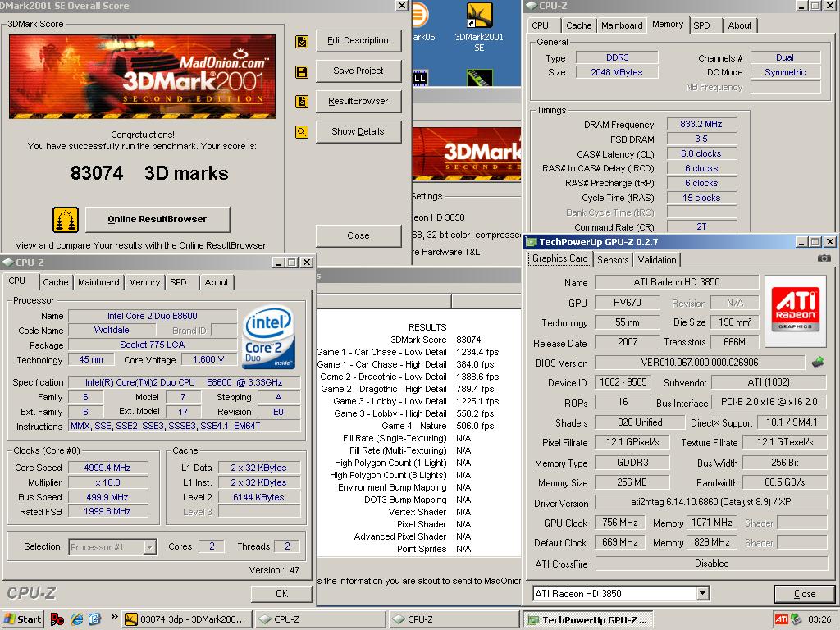Click Close button in GPU-Z window
840x630 pixels.
click(804, 594)
